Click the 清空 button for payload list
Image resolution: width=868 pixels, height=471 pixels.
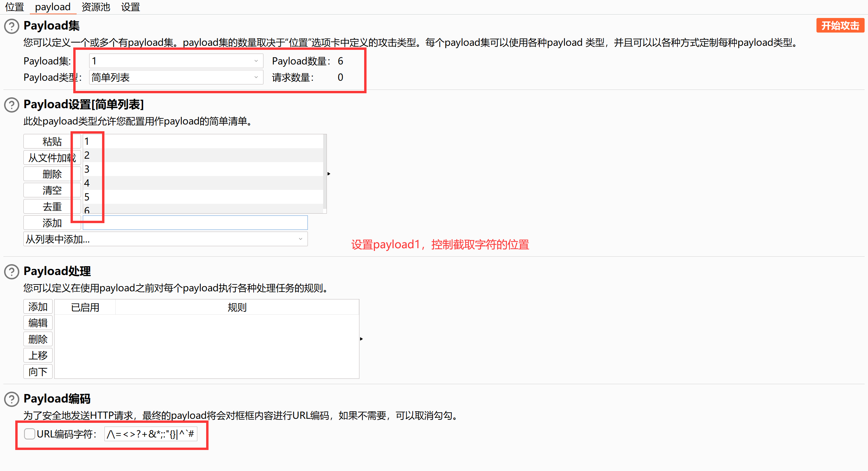point(52,190)
